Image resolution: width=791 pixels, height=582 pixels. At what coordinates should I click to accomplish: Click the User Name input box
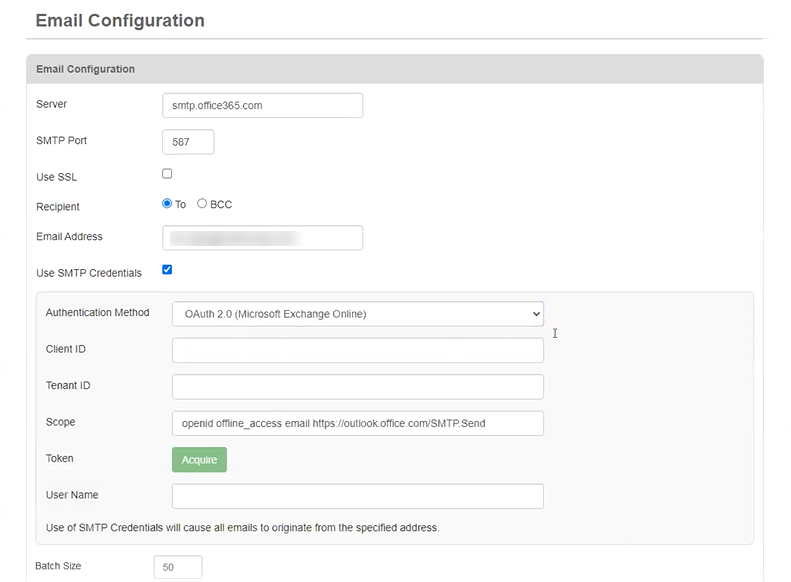click(357, 496)
